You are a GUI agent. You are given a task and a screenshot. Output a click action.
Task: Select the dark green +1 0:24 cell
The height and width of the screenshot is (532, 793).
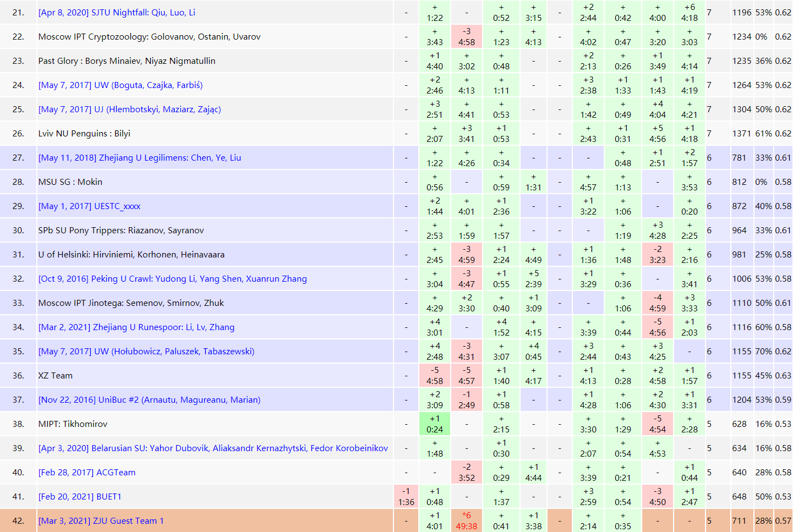(435, 424)
